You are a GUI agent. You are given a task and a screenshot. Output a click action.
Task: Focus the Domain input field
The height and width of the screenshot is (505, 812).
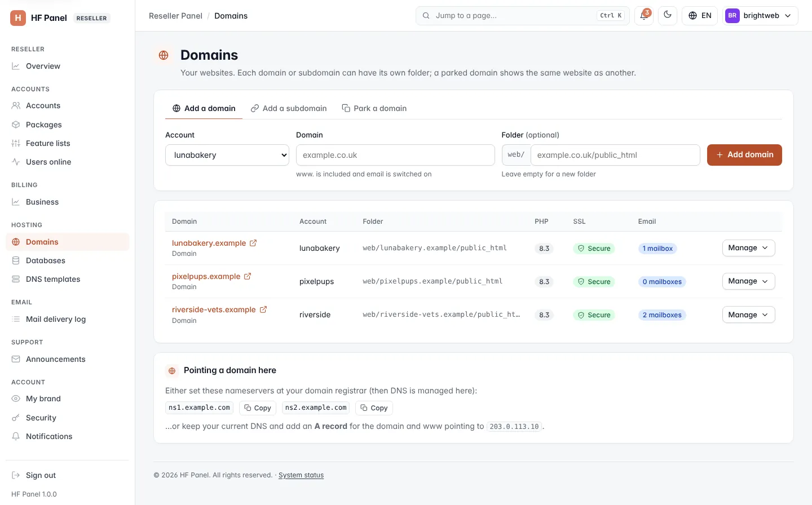click(x=395, y=155)
